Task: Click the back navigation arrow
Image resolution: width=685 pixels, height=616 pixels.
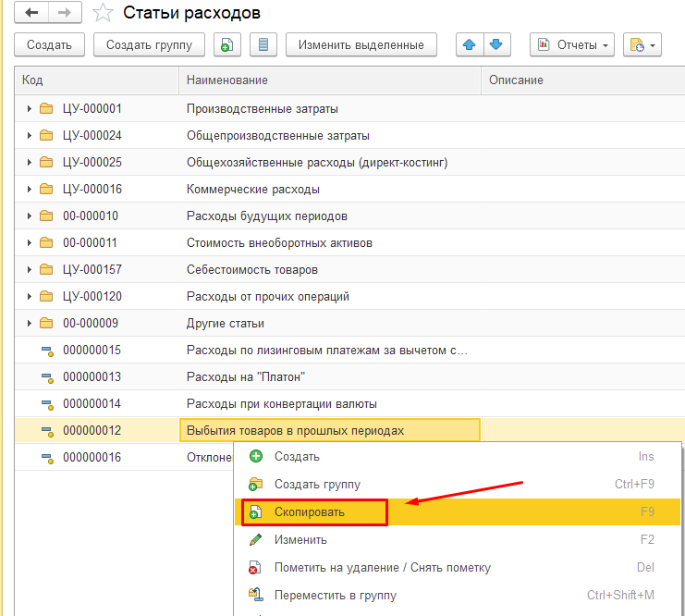Action: [x=32, y=12]
